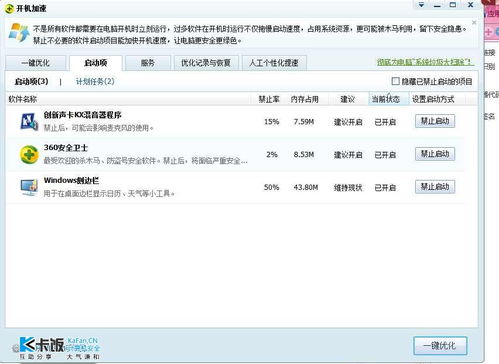
Task: Click the 8.53M memory value
Action: 304,155
